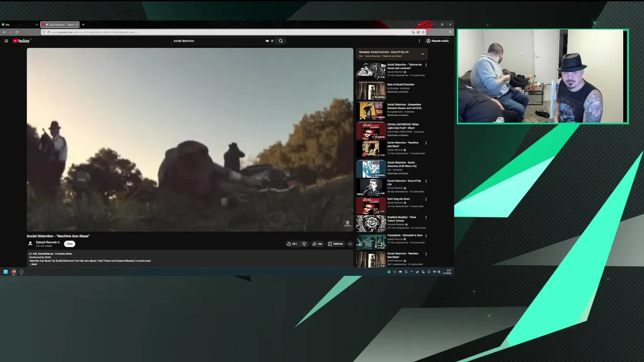Open Epitaph Records channel name link

pos(46,242)
